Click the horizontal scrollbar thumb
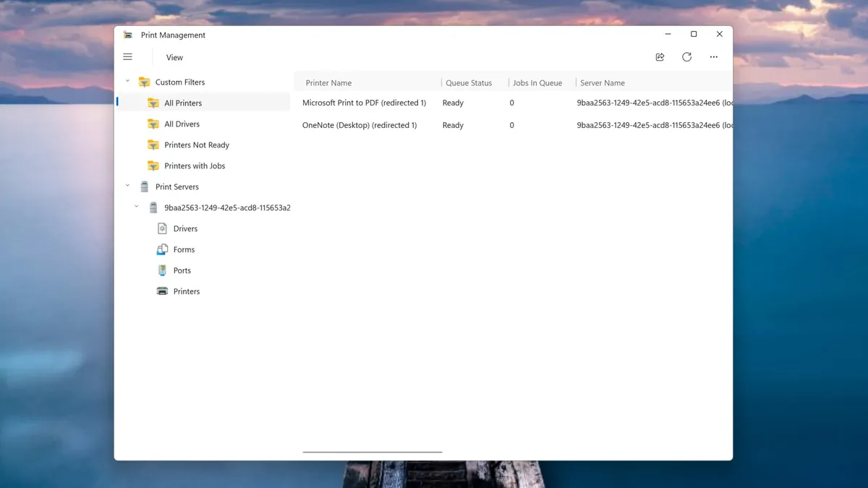This screenshot has width=868, height=488. coord(373,452)
